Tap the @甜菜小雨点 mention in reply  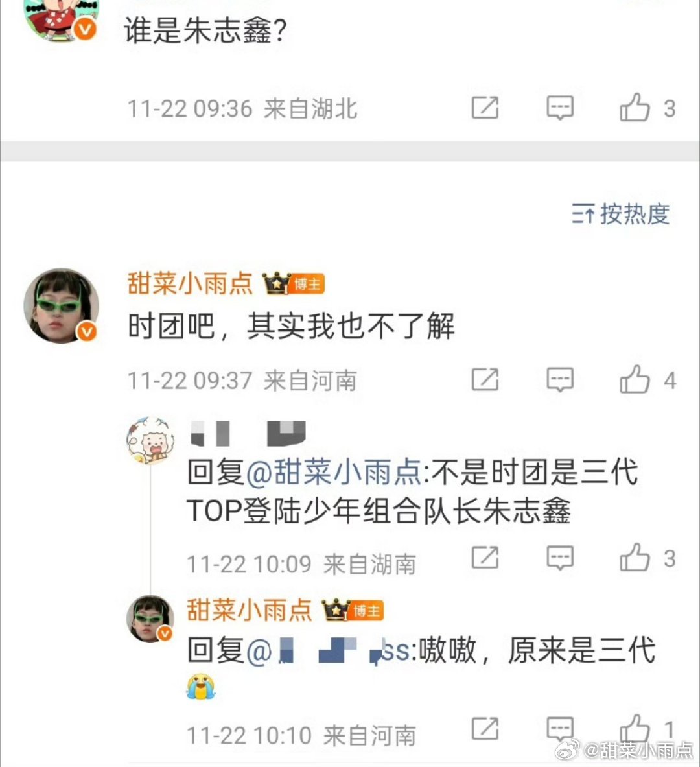(x=334, y=473)
